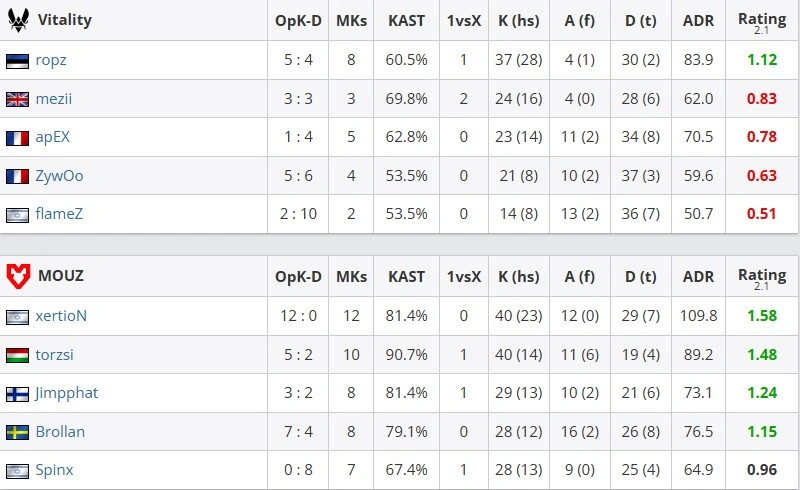Click the Swedish flag beside Brollan

[17, 432]
